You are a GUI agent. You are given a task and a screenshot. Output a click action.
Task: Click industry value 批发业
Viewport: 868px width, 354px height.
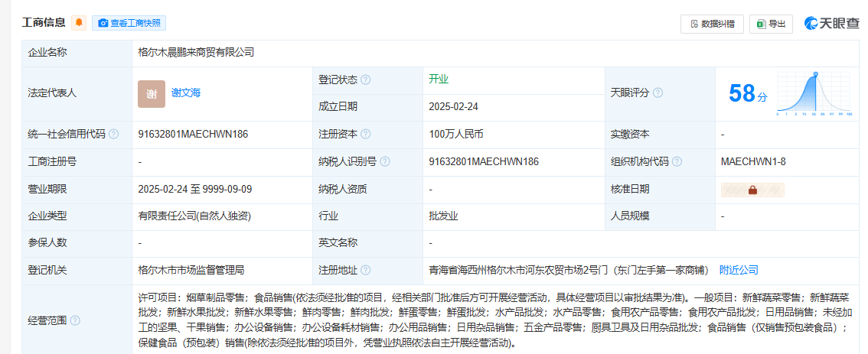[443, 216]
